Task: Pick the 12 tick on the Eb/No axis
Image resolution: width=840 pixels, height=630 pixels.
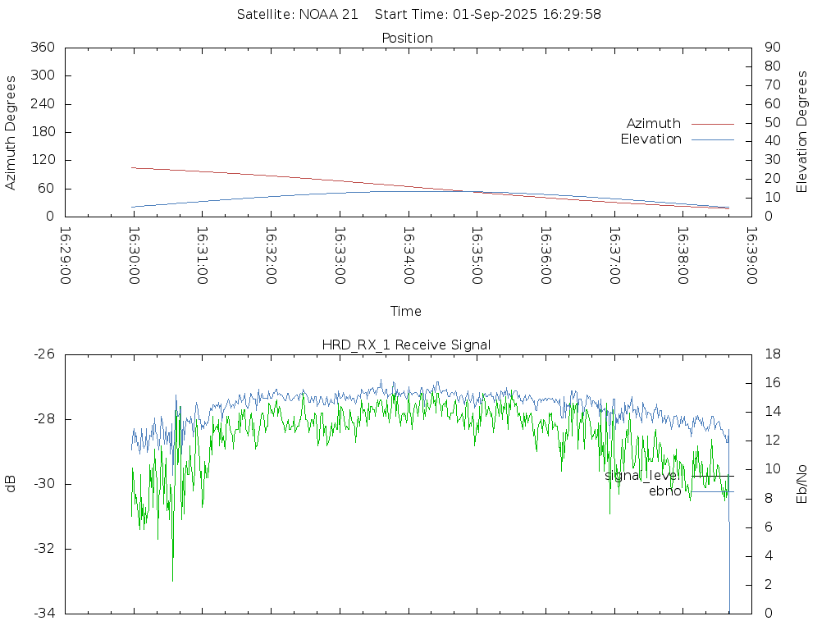Action: (773, 441)
